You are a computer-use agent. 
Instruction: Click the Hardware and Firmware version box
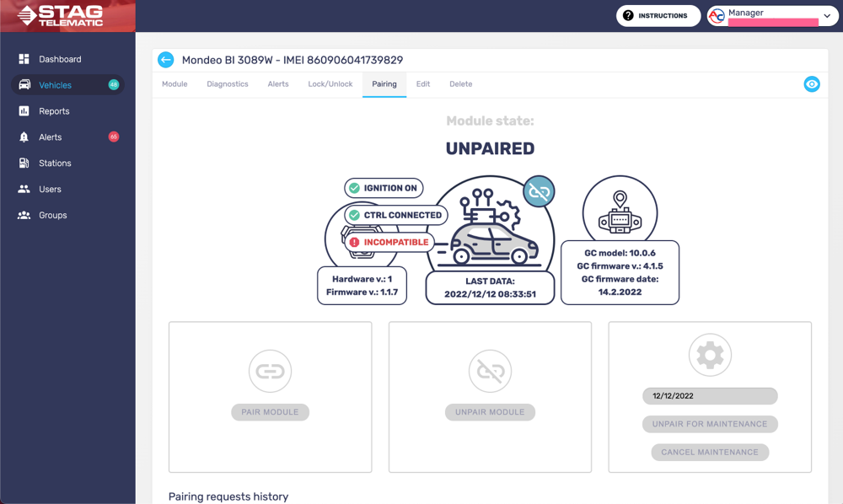[362, 286]
